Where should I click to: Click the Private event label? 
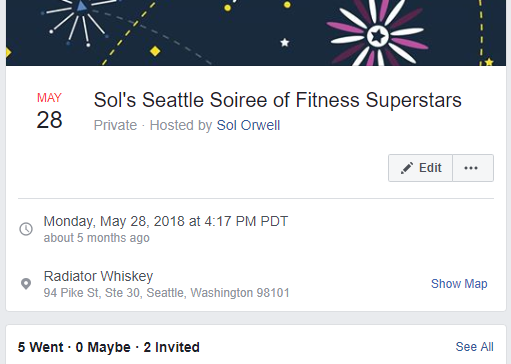pyautogui.click(x=115, y=125)
